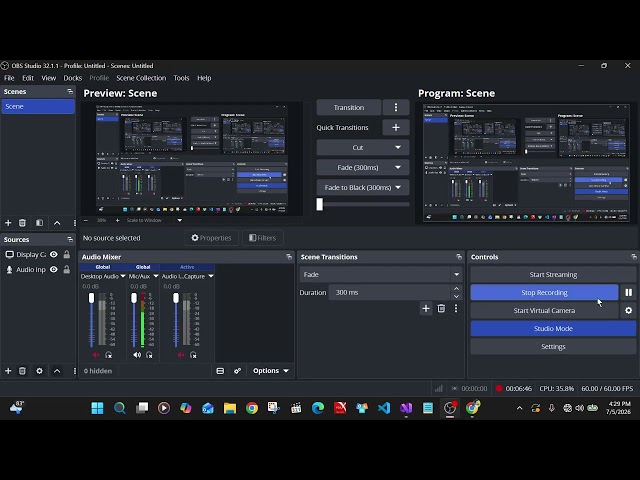
Task: Stop the recording
Action: pyautogui.click(x=544, y=292)
